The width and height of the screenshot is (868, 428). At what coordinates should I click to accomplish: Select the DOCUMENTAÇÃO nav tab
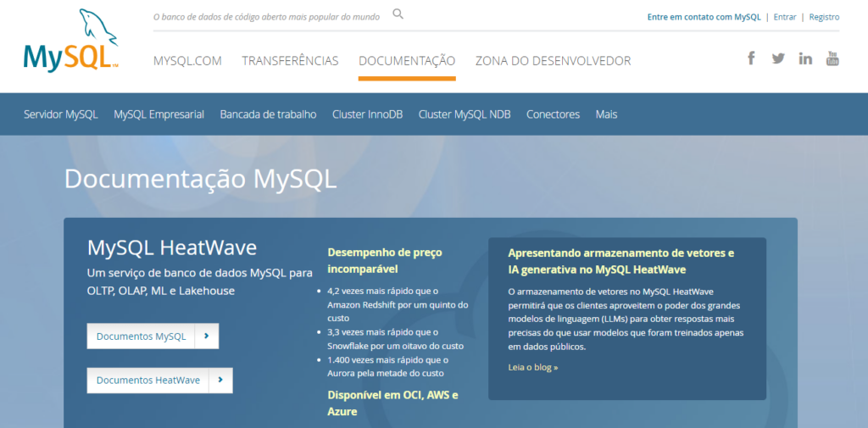(407, 61)
